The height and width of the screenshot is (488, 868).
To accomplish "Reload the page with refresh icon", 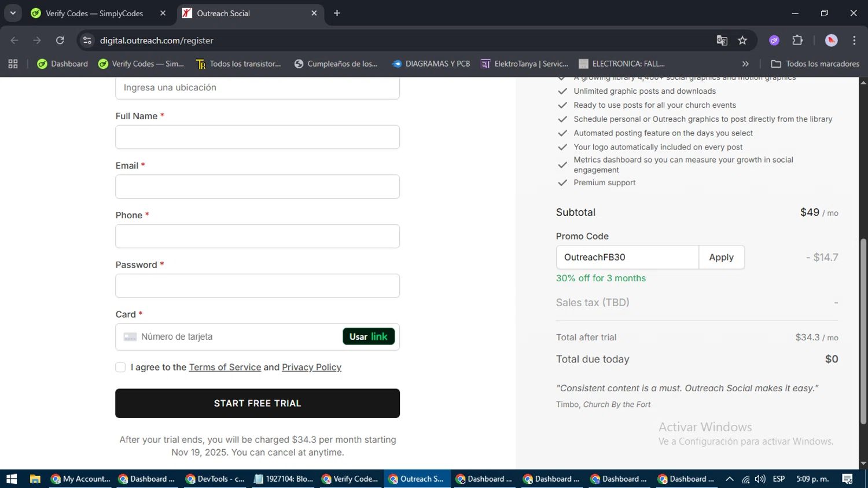I will coord(60,41).
